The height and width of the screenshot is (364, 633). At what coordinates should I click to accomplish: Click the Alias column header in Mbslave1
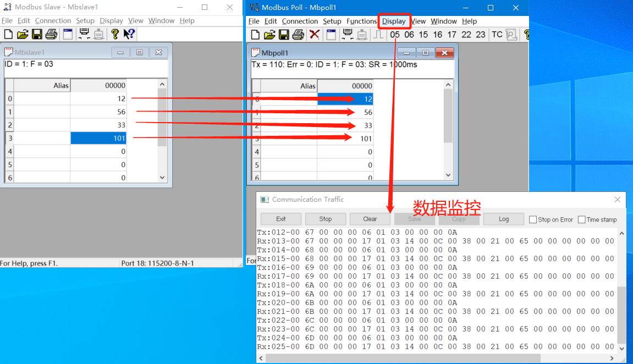[x=42, y=85]
